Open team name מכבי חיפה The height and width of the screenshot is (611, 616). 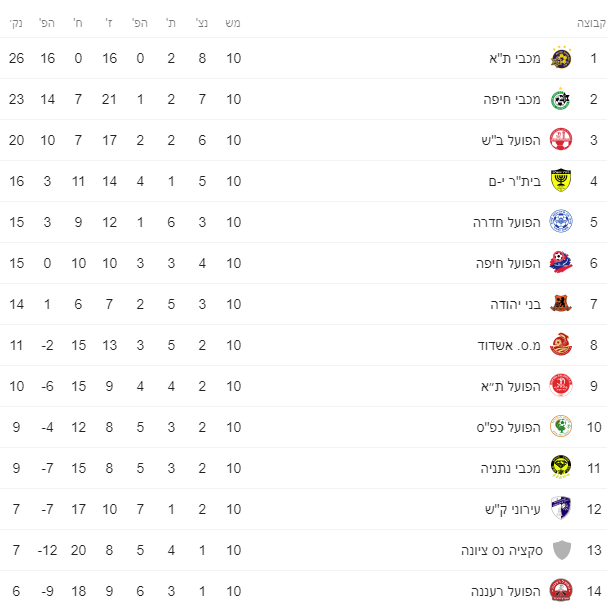[x=513, y=99]
